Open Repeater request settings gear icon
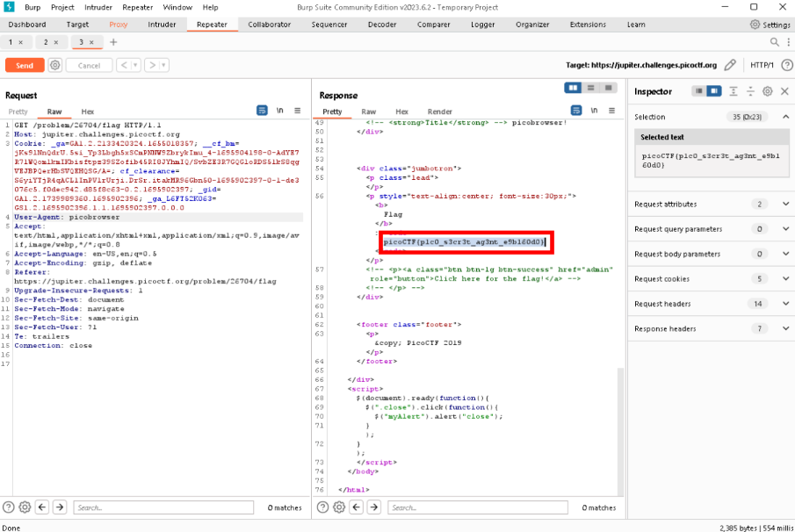Screen dimensions: 795x532 click(55, 65)
